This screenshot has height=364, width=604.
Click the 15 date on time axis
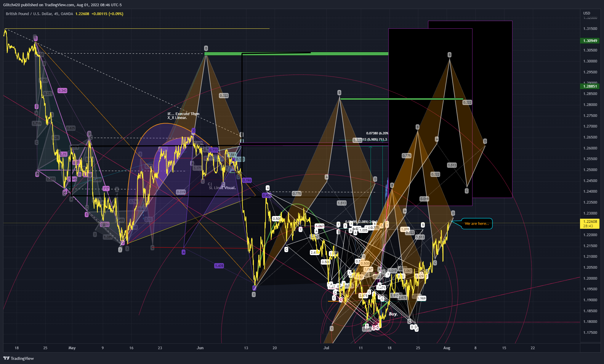504,348
